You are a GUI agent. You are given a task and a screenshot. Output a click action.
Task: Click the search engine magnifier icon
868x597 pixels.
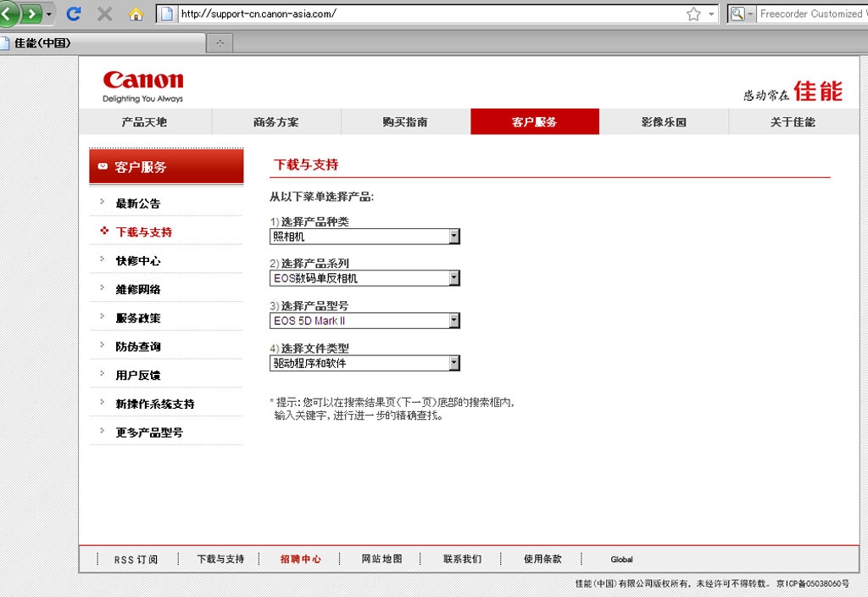[737, 14]
